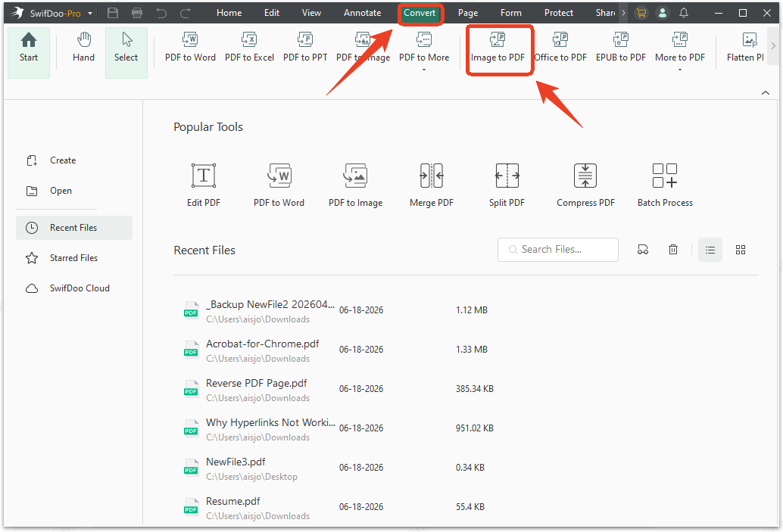Launch PDF to Image popular tool

[356, 185]
